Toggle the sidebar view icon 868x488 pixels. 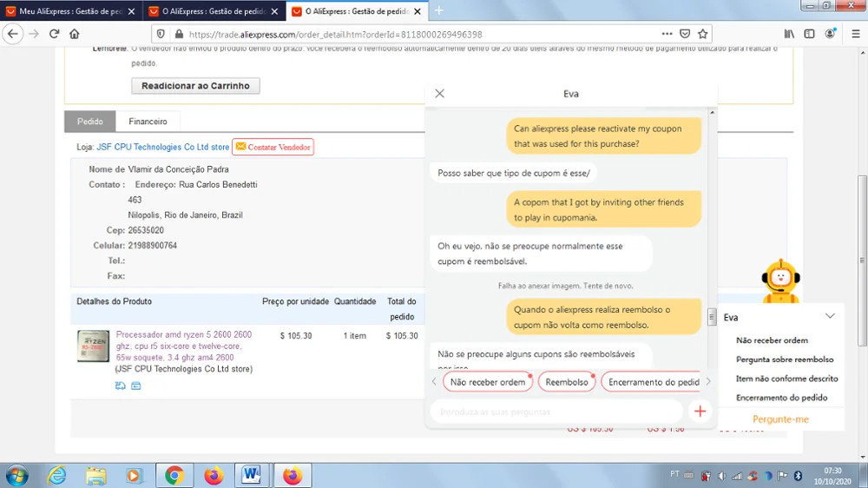point(809,34)
